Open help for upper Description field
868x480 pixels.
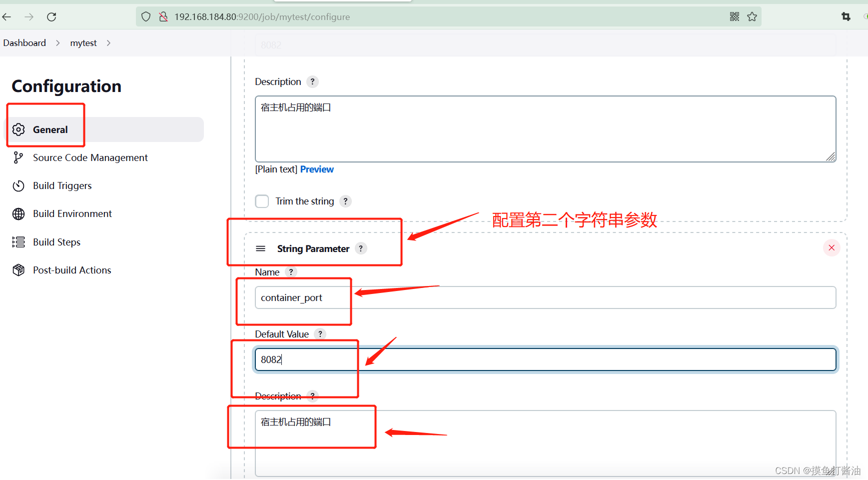(x=312, y=81)
